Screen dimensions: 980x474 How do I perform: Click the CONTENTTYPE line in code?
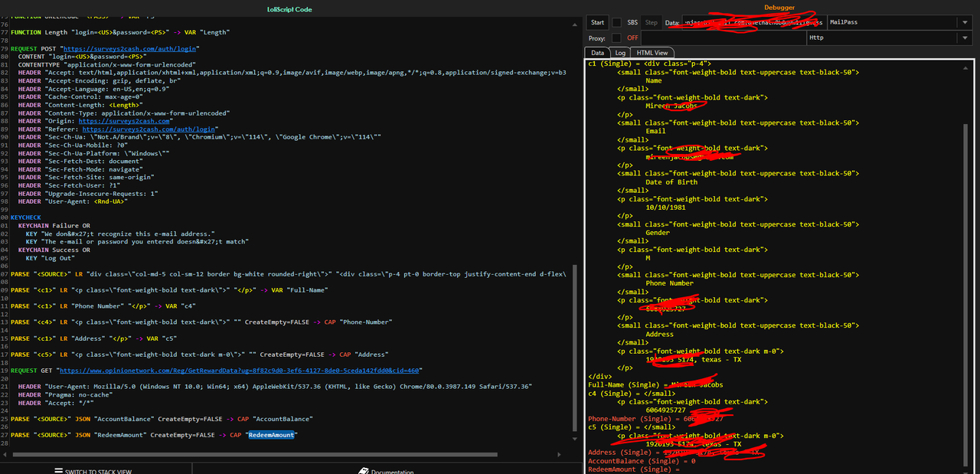pyautogui.click(x=106, y=64)
